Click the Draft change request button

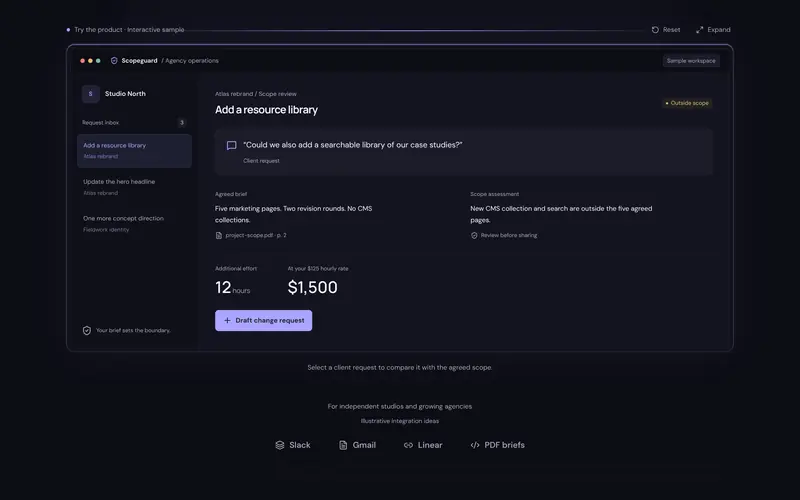(x=263, y=320)
